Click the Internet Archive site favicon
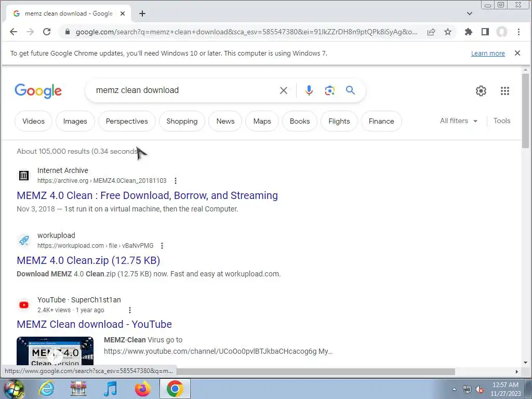Image resolution: width=532 pixels, height=399 pixels. [24, 176]
